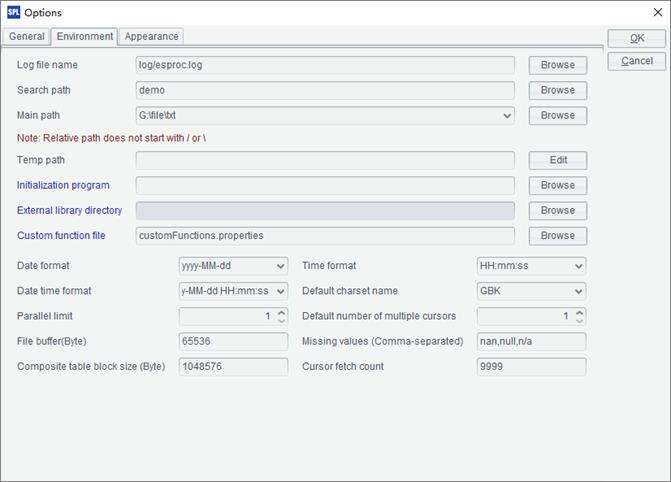The width and height of the screenshot is (671, 482).
Task: Switch to the Appearance tab
Action: [x=151, y=36]
